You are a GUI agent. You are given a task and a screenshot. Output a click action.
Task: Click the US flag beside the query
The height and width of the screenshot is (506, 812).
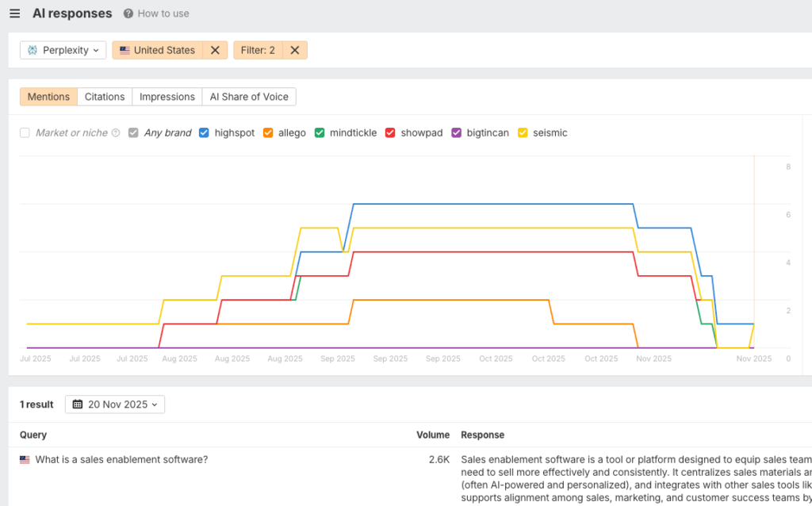(x=25, y=459)
